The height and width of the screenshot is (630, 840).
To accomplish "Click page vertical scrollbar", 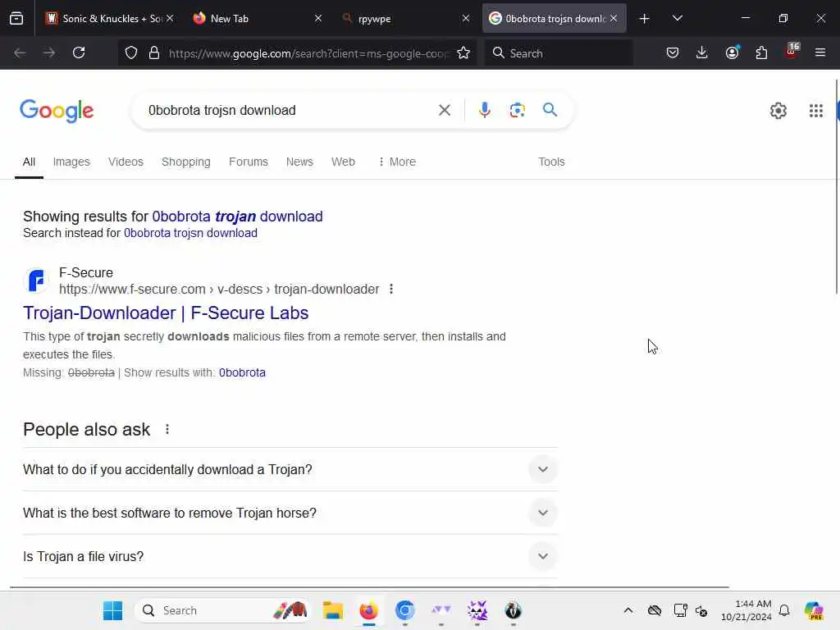I will pyautogui.click(x=836, y=186).
